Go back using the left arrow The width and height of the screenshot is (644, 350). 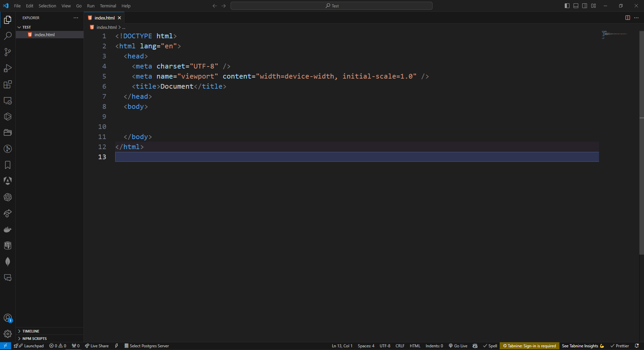pos(215,6)
